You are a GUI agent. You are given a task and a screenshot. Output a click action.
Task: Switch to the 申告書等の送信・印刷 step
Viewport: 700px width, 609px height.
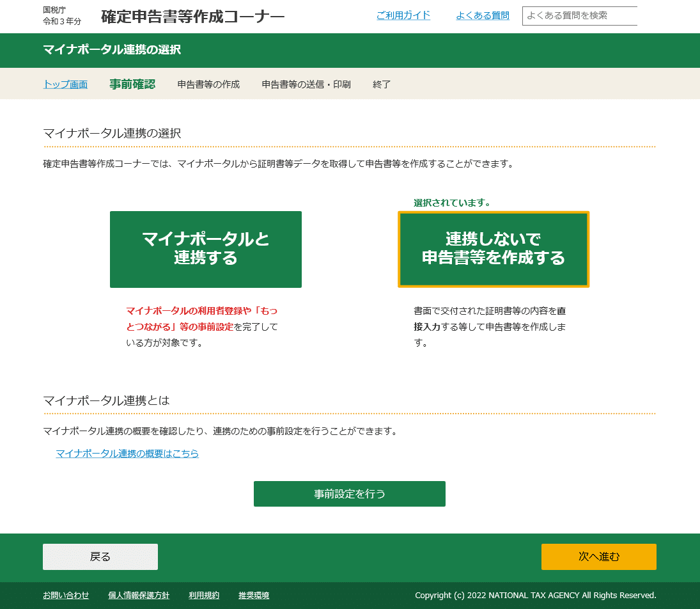pyautogui.click(x=305, y=83)
